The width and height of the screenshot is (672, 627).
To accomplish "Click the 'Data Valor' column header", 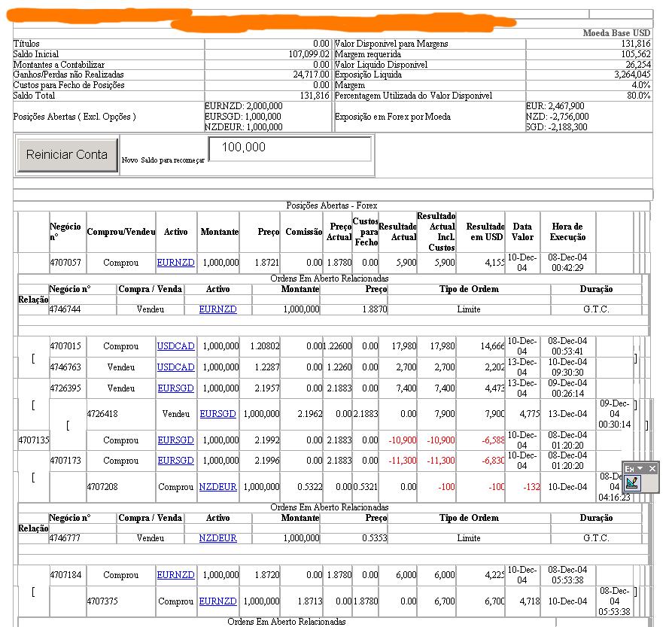I will tap(522, 232).
